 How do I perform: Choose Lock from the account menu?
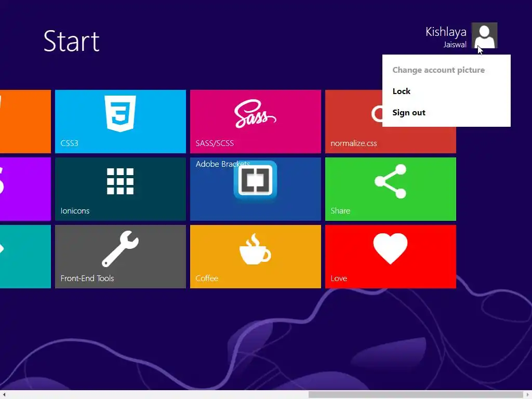[x=402, y=91]
